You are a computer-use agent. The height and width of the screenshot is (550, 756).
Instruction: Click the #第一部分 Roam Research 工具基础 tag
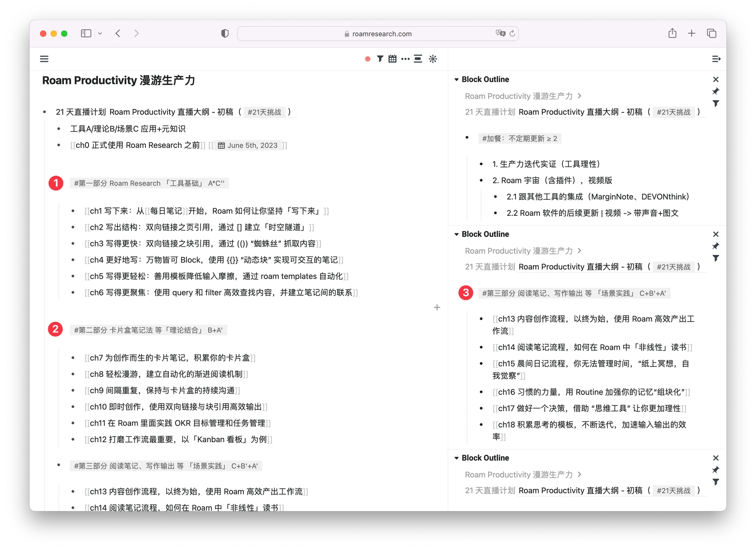pyautogui.click(x=149, y=183)
